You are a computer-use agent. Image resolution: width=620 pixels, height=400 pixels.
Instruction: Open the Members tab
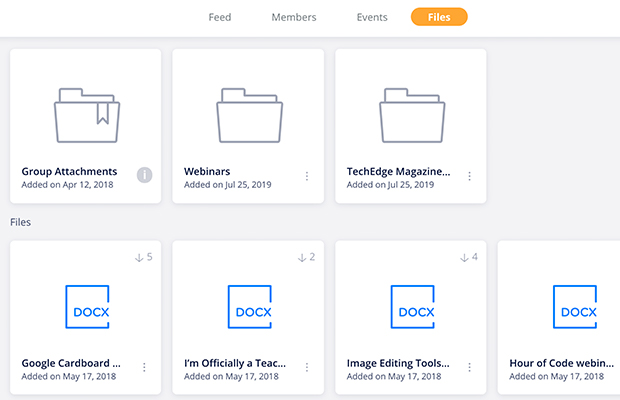click(x=294, y=17)
